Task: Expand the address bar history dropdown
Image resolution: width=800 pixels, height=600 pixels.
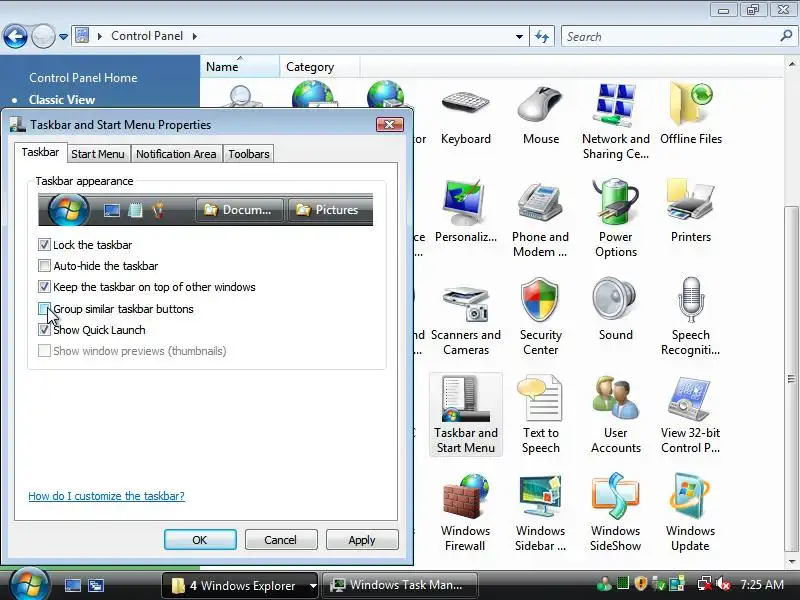Action: tap(519, 37)
